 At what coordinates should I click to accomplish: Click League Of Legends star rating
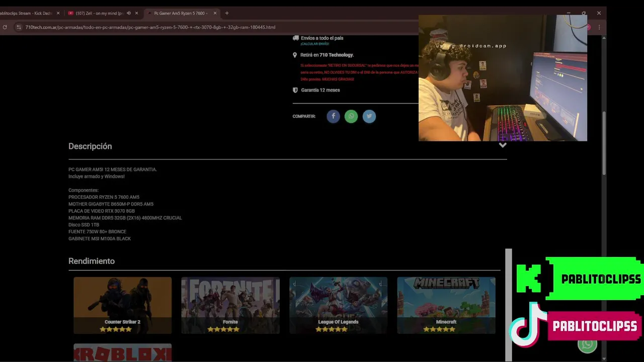(332, 329)
